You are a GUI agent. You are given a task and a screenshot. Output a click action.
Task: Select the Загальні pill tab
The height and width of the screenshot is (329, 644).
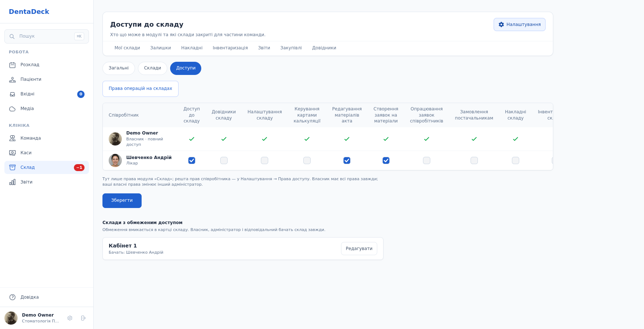point(119,68)
